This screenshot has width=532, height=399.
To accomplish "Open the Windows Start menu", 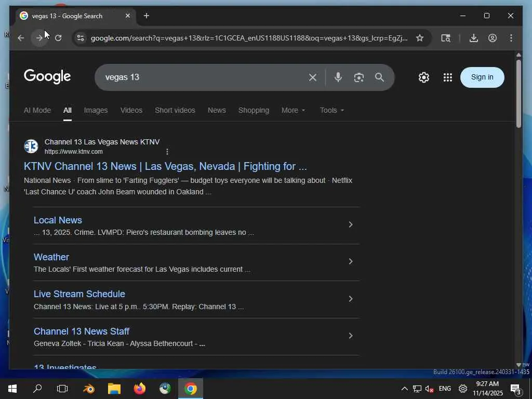I will [x=12, y=389].
